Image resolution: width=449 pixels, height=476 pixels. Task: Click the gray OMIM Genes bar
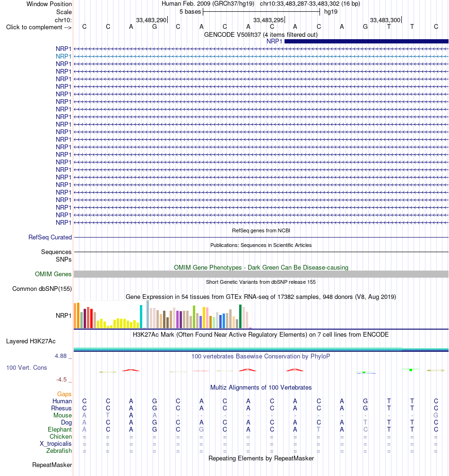click(x=261, y=274)
